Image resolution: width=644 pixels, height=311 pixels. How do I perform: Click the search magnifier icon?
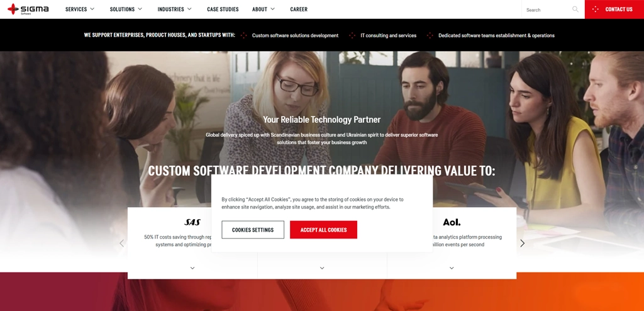pyautogui.click(x=575, y=9)
